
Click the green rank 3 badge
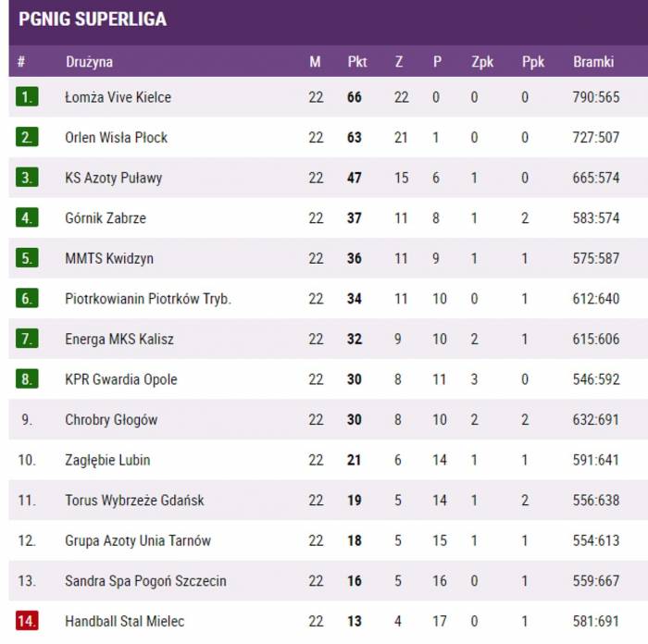tap(27, 178)
